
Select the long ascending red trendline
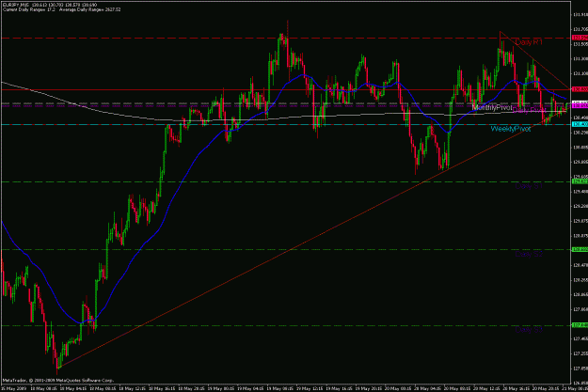[x=293, y=250]
